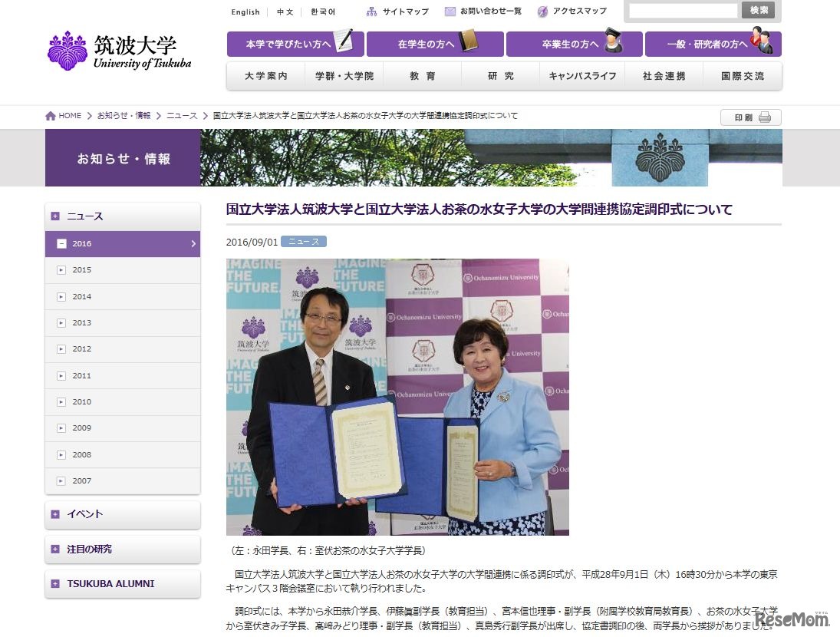This screenshot has height=637, width=840.
Task: Click the ニュース category tag
Action: pyautogui.click(x=304, y=242)
